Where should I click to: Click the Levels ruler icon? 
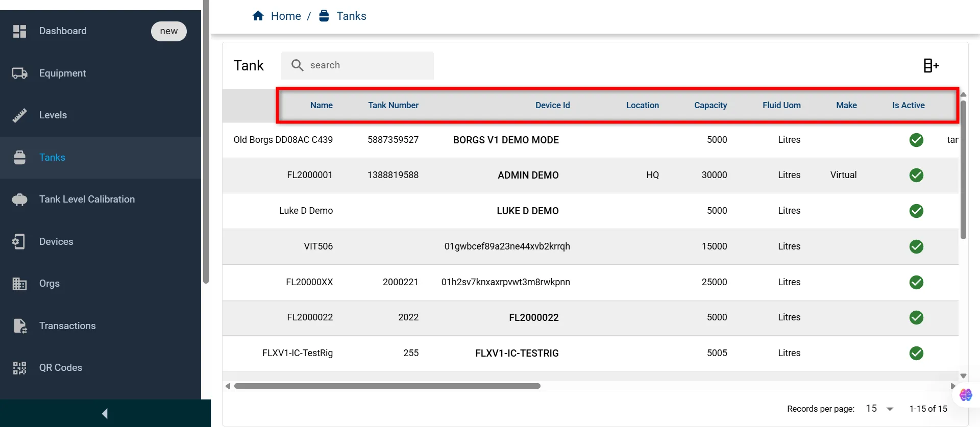pyautogui.click(x=19, y=115)
